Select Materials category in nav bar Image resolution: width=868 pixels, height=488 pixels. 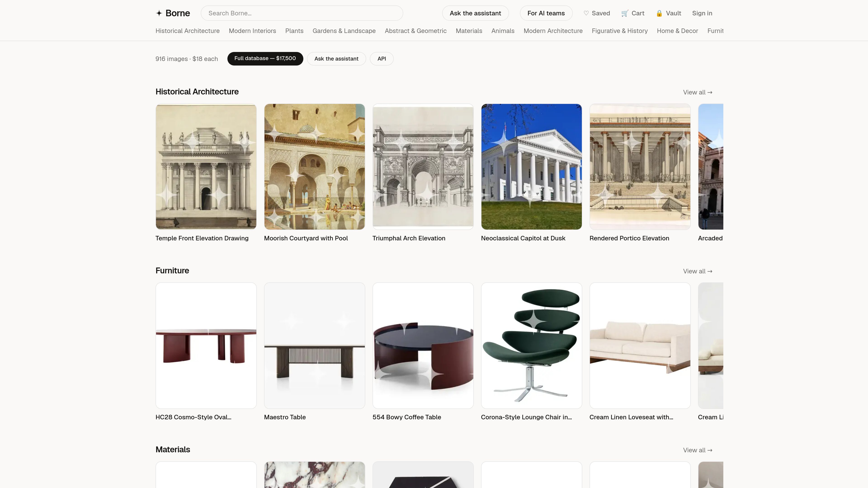[469, 31]
